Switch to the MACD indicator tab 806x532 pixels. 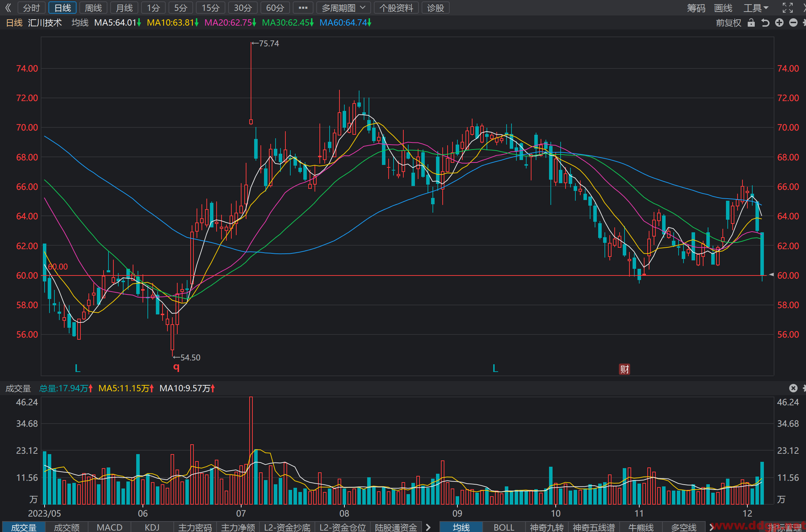point(110,527)
